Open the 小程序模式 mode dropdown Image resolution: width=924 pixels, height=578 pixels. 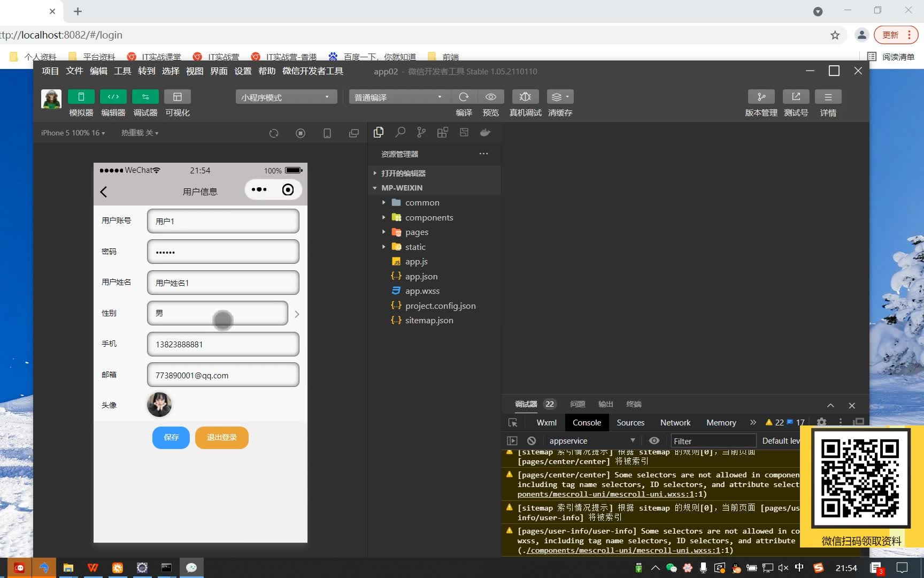[x=286, y=97]
